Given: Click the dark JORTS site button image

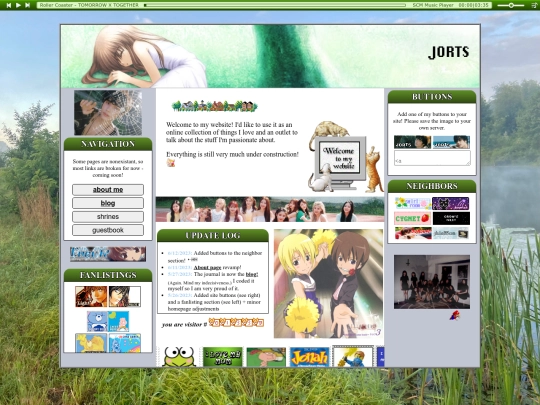Looking at the screenshot, I should click(413, 142).
